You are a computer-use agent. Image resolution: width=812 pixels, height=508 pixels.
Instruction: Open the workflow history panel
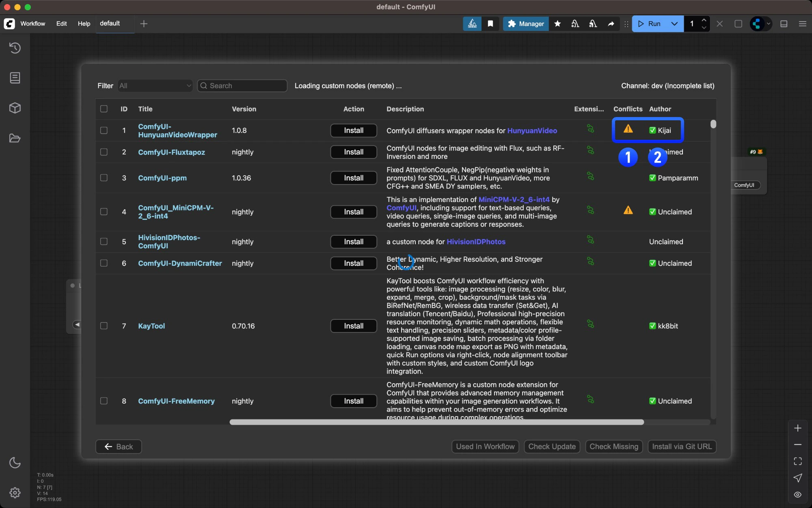[15, 48]
